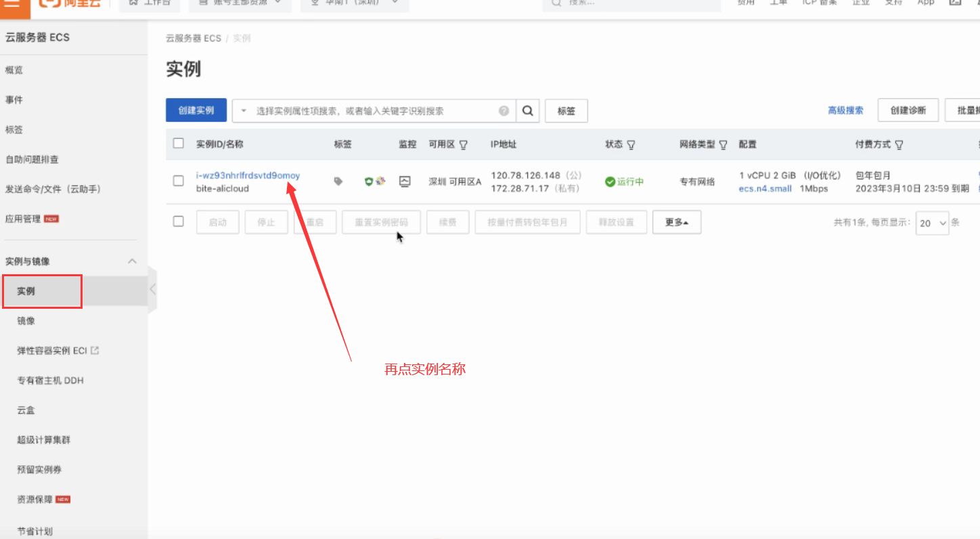Image resolution: width=980 pixels, height=539 pixels.
Task: Select all instances with the header checkbox
Action: (179, 144)
